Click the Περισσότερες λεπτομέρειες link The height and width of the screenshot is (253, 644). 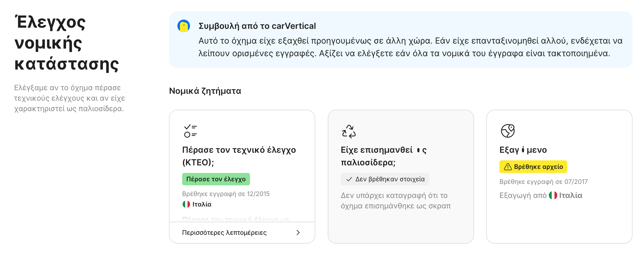click(x=224, y=233)
